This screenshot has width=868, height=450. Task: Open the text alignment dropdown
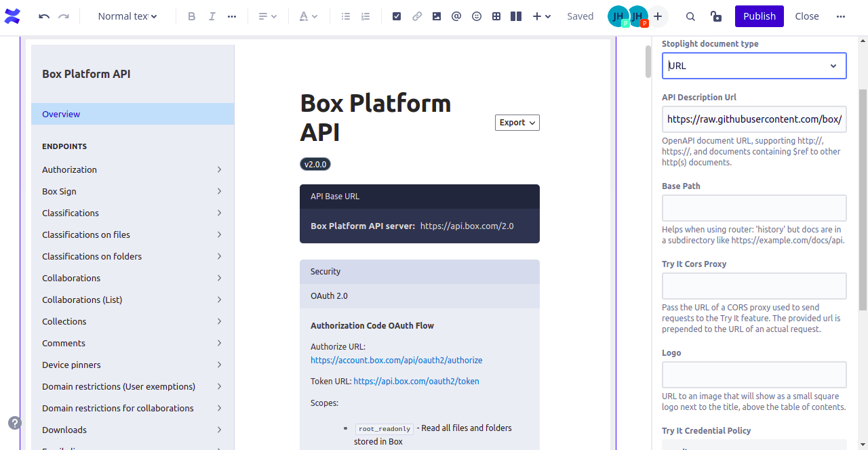[x=268, y=16]
